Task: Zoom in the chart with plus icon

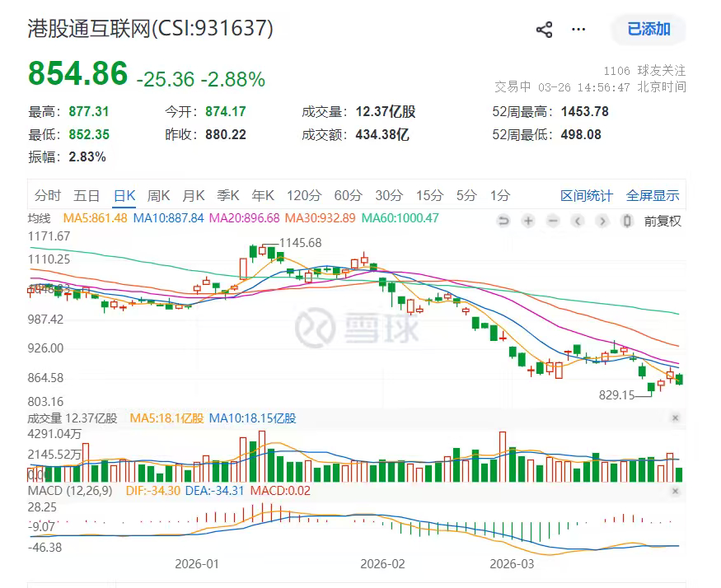Action: [x=528, y=221]
